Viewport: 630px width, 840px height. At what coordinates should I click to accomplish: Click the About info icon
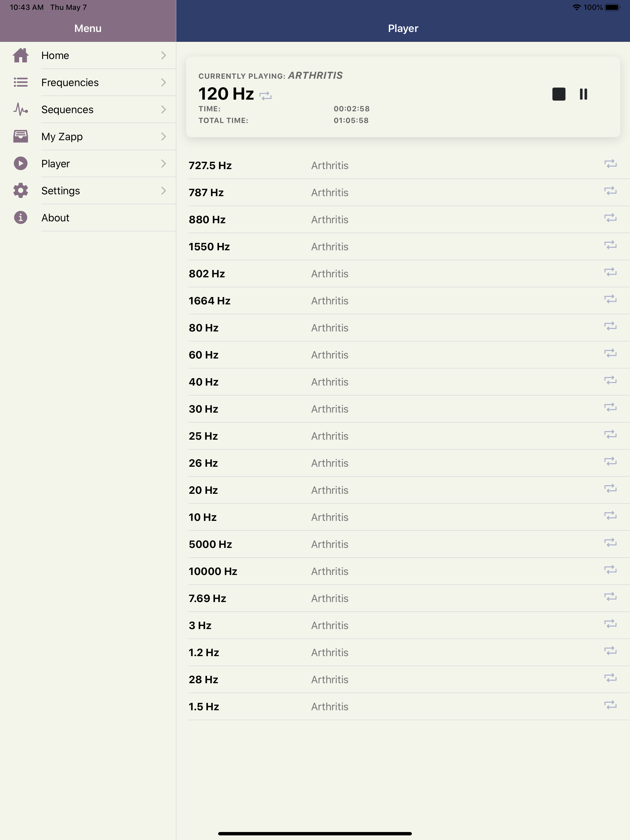point(21,218)
